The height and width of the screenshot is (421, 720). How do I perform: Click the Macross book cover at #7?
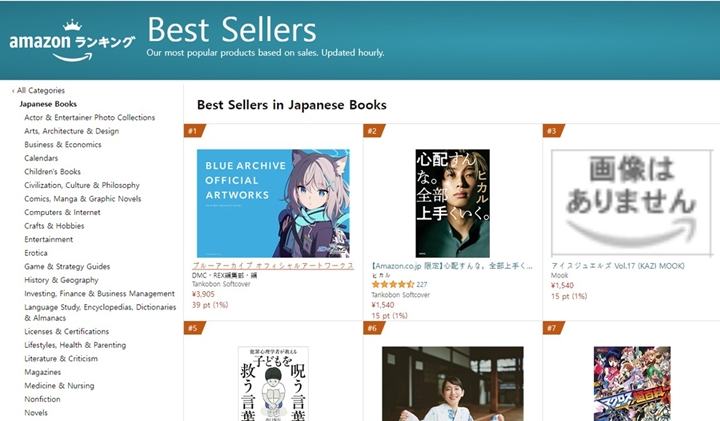[632, 384]
